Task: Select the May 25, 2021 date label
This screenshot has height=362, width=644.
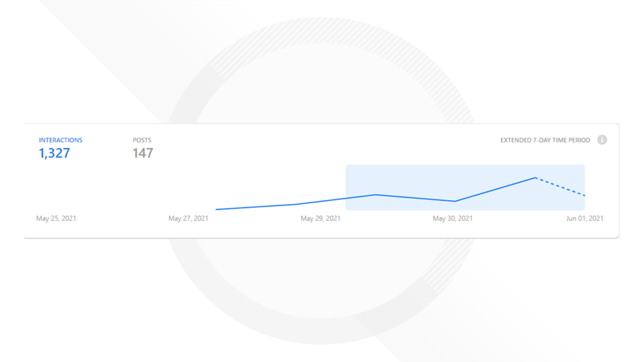Action: point(56,219)
